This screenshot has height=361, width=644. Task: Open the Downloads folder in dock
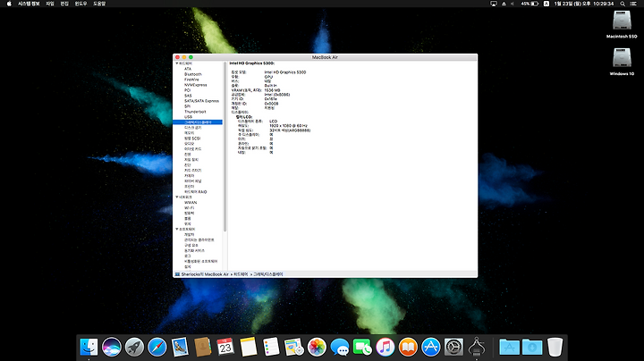532,347
